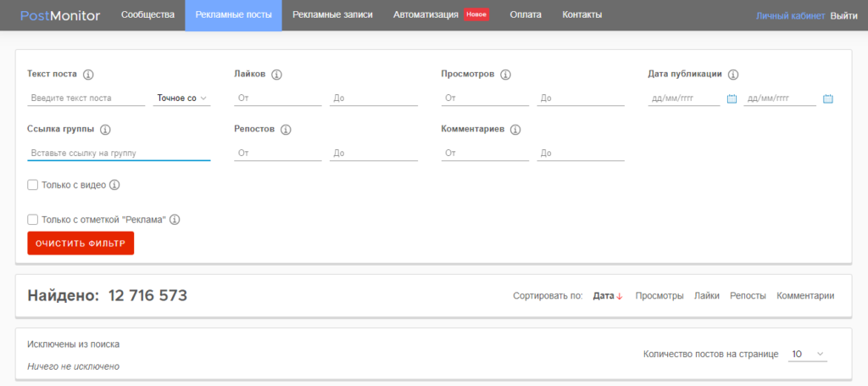
Task: Open posts per page count dropdown
Action: click(808, 354)
